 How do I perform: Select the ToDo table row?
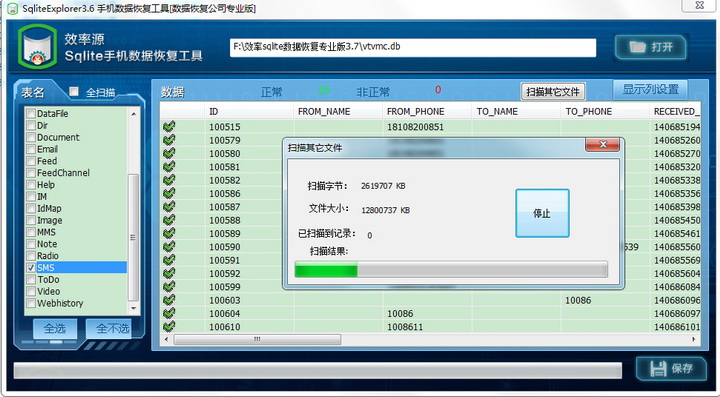pos(76,279)
